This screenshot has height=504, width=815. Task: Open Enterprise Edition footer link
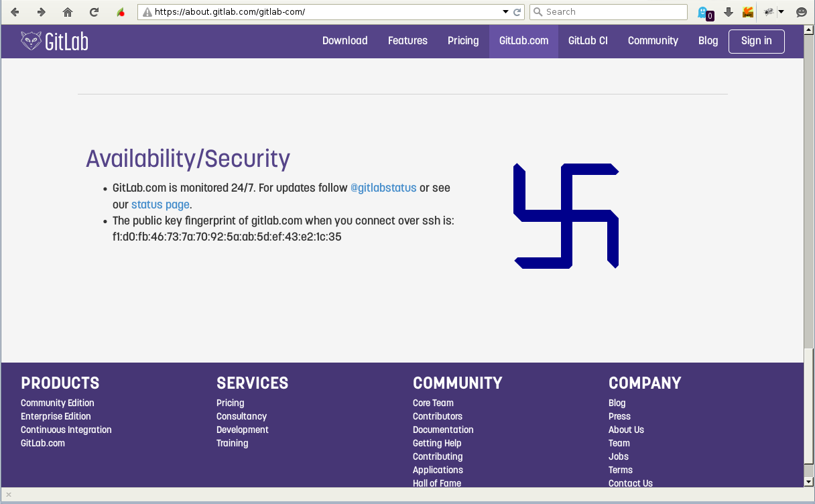point(56,416)
